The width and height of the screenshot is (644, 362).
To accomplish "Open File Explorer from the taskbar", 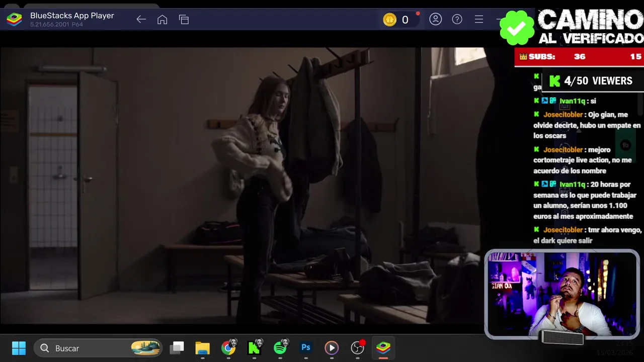I will pyautogui.click(x=202, y=348).
